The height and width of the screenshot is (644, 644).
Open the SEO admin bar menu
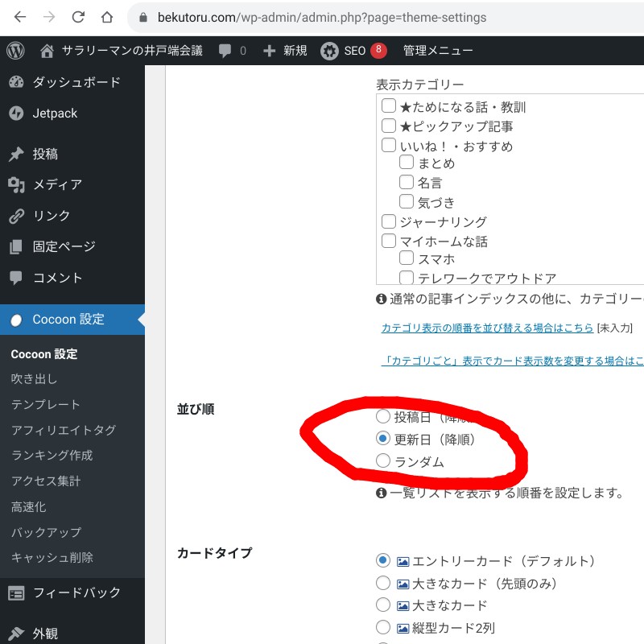(x=354, y=51)
